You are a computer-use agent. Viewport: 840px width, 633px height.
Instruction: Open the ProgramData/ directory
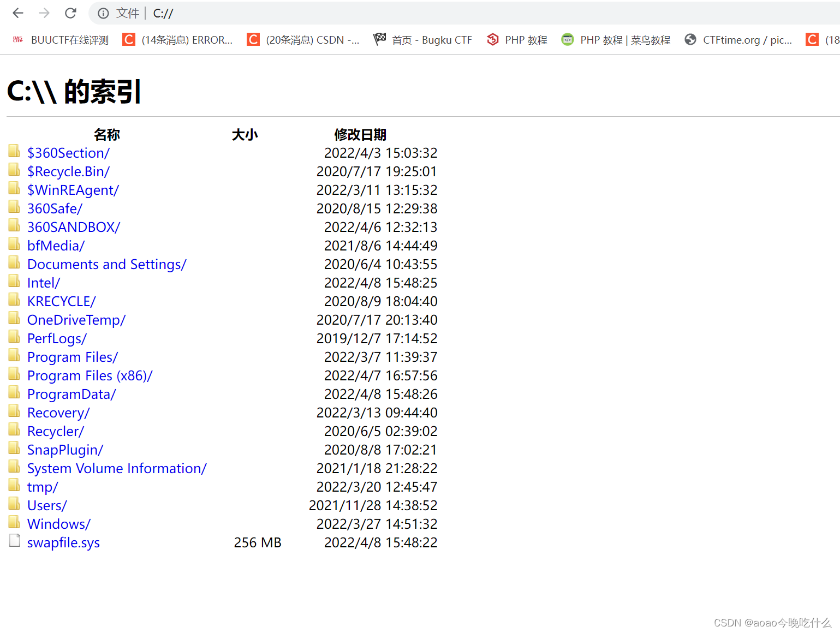coord(72,395)
